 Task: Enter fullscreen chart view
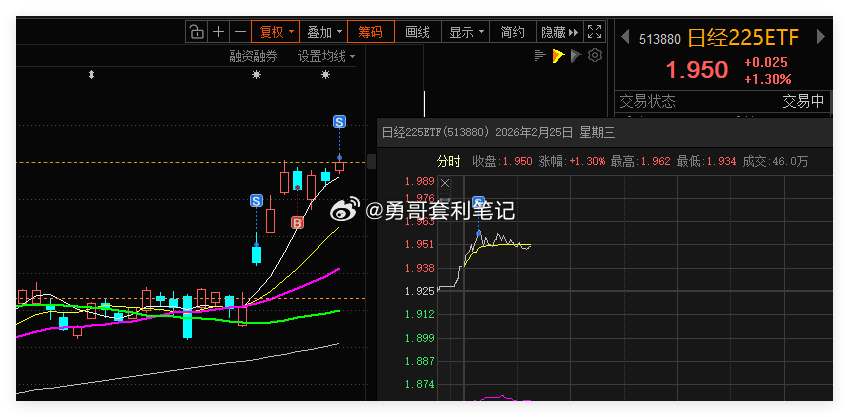click(x=595, y=32)
